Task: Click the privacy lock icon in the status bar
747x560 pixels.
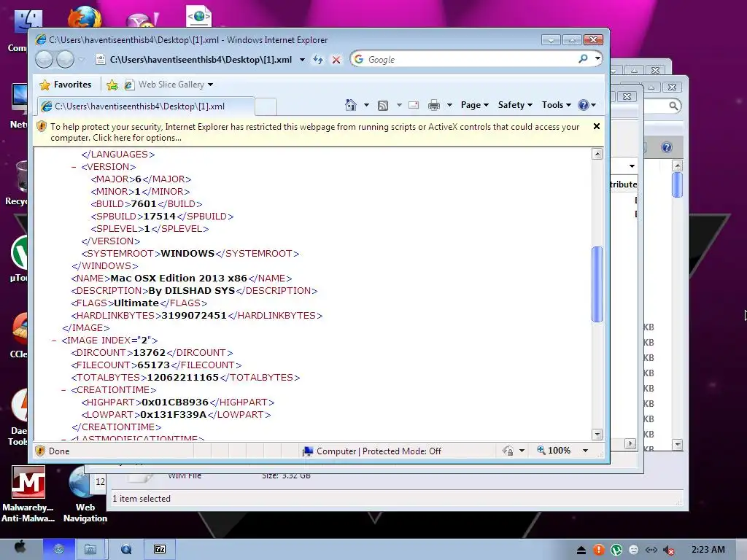Action: [508, 451]
